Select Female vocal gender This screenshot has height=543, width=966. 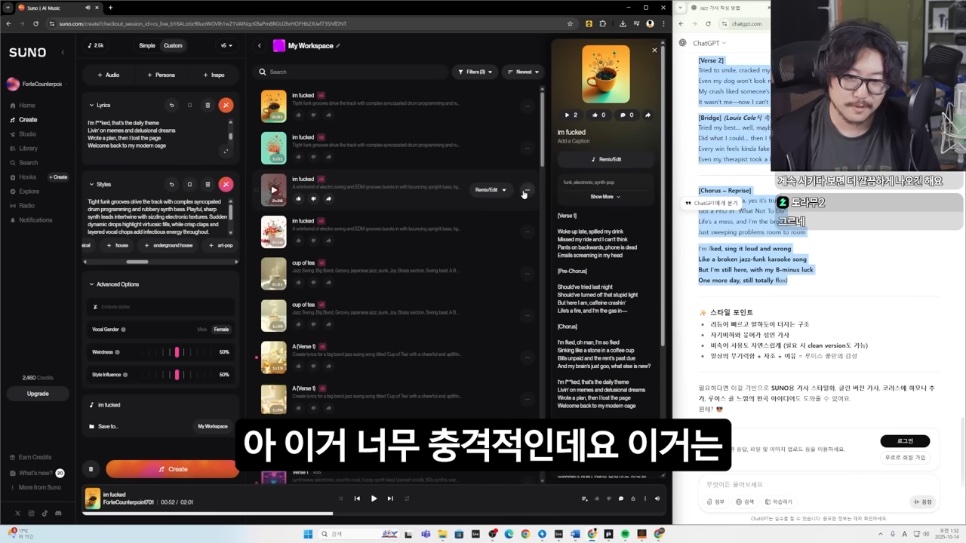(x=220, y=329)
